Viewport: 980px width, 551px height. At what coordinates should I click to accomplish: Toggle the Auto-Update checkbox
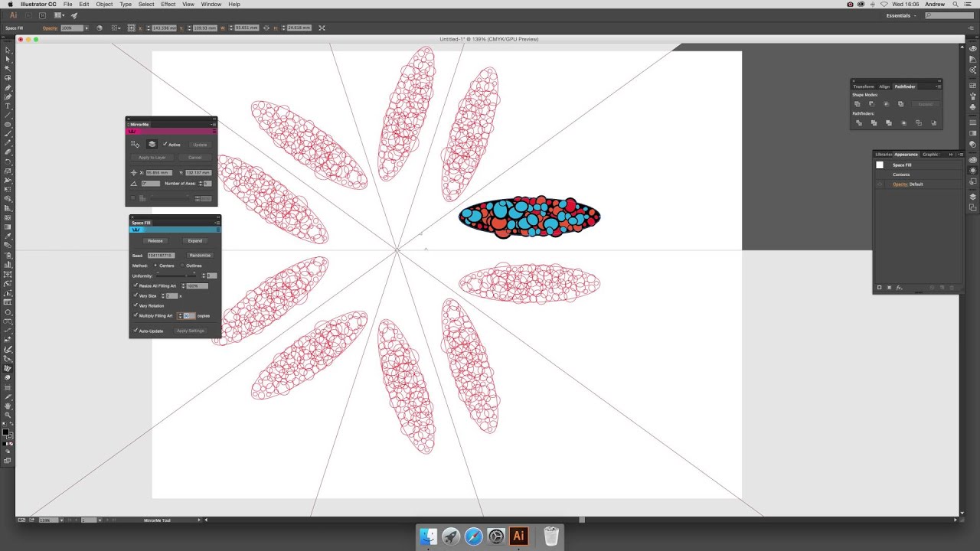[136, 331]
